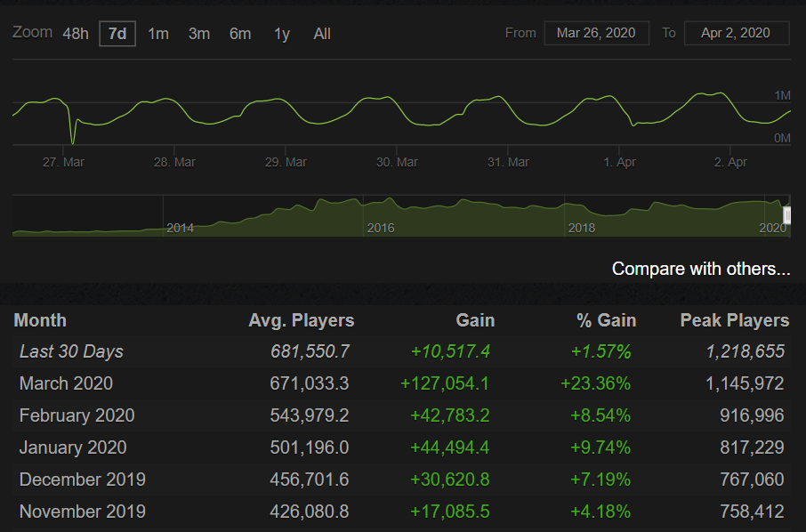Switch back to the 7d zoom range
Image resolution: width=806 pixels, height=532 pixels.
pyautogui.click(x=117, y=33)
